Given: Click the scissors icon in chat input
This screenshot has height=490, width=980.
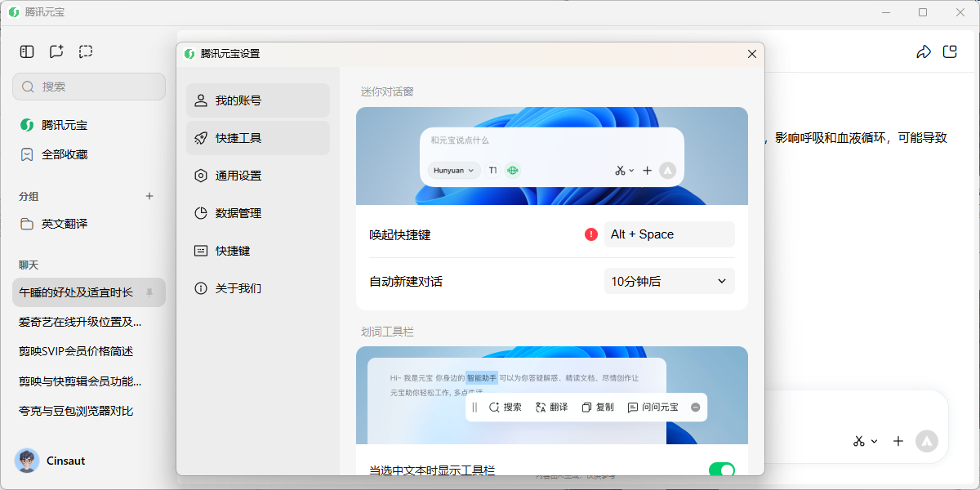Looking at the screenshot, I should (x=858, y=441).
